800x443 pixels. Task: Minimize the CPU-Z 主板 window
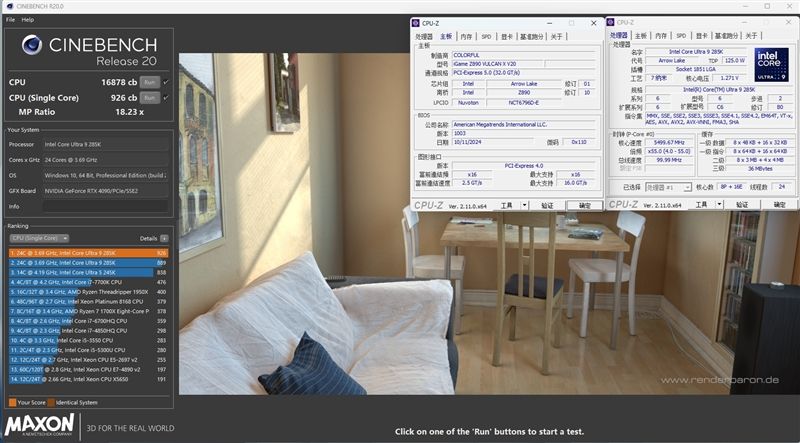point(549,23)
